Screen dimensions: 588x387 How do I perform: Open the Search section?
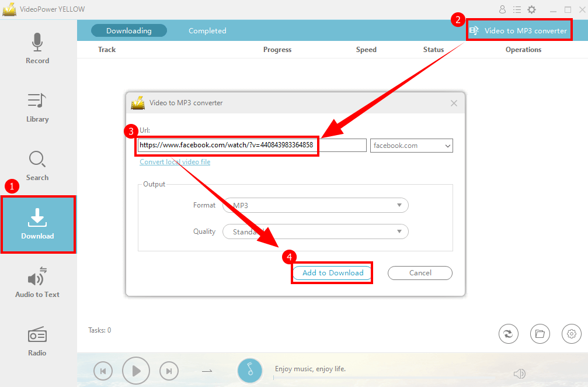pyautogui.click(x=37, y=166)
